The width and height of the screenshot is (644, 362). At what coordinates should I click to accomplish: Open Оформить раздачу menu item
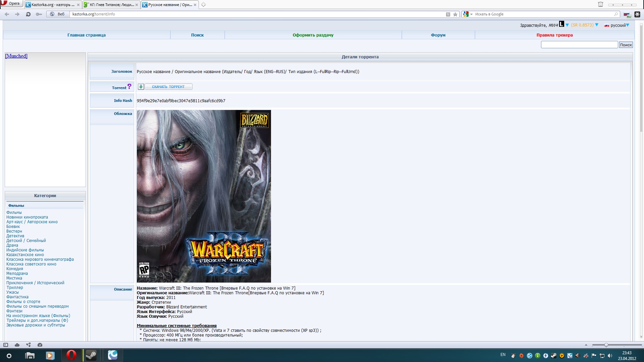tap(313, 35)
